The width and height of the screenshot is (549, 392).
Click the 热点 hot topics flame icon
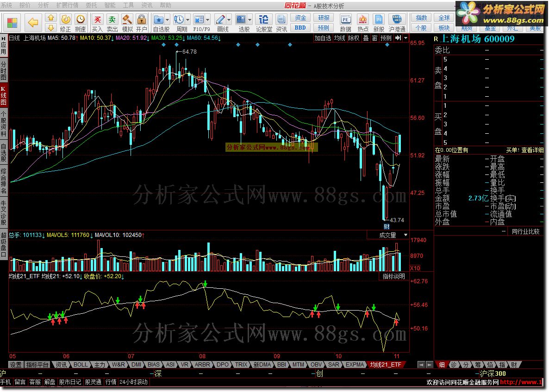363,23
